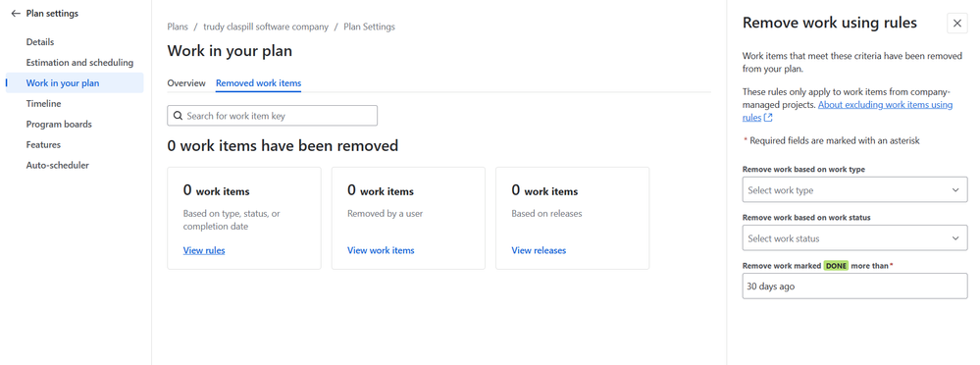
Task: Open Program boards settings
Action: (x=59, y=125)
